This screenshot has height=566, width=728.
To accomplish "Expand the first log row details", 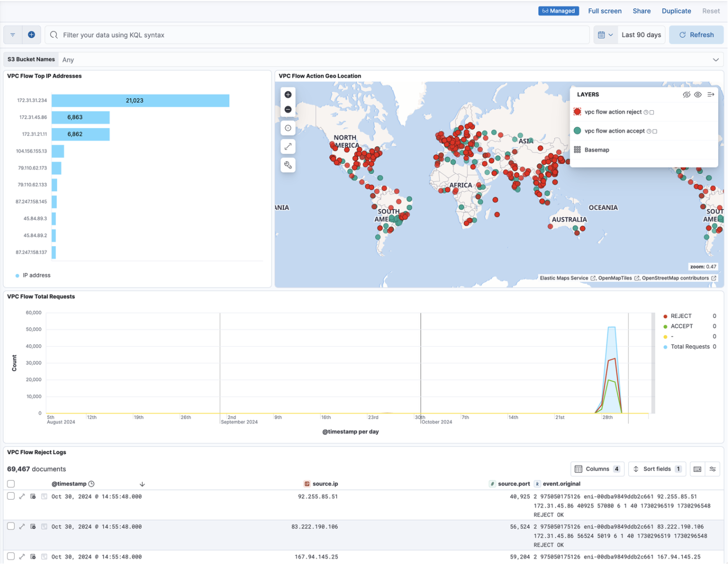I will pos(22,497).
